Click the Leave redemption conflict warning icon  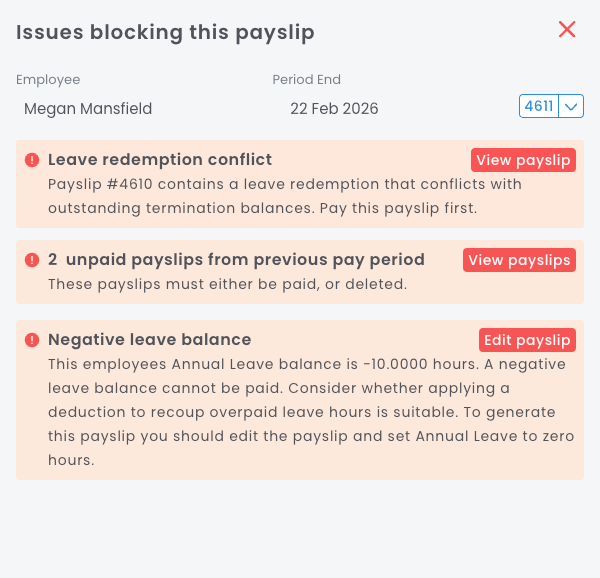click(32, 160)
